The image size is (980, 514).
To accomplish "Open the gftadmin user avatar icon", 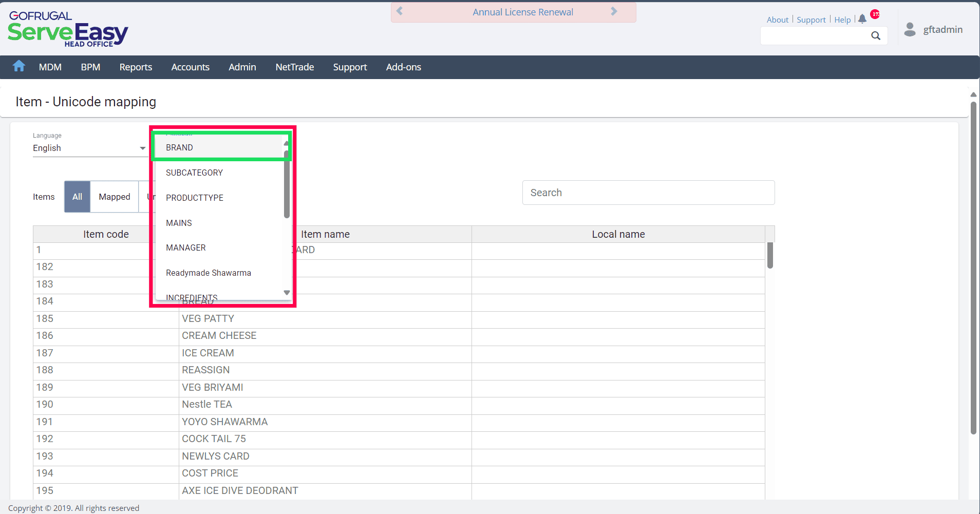I will coord(910,30).
